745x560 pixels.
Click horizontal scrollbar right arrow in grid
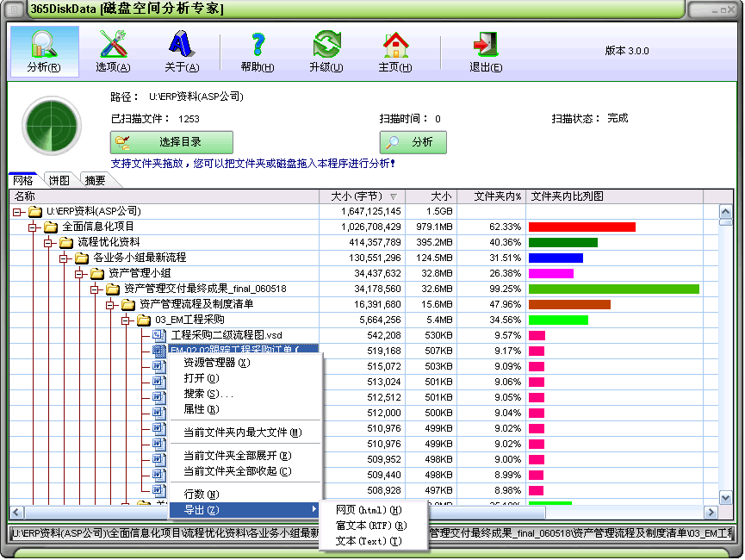tap(711, 512)
